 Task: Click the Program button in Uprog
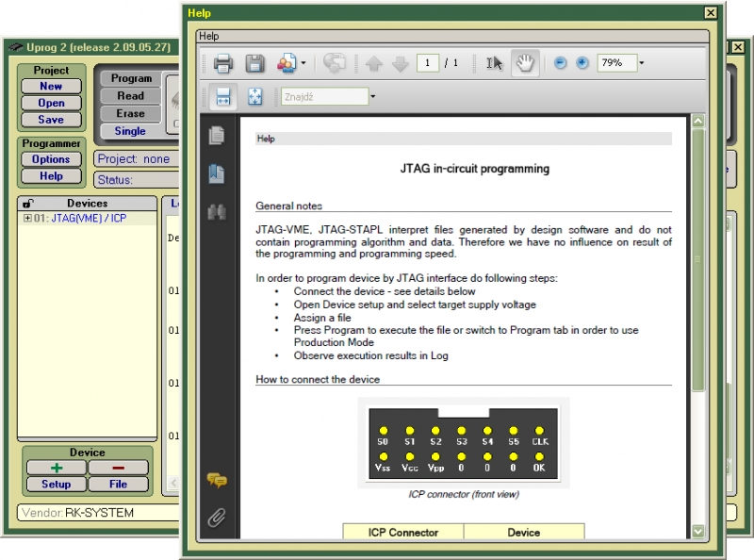[131, 78]
